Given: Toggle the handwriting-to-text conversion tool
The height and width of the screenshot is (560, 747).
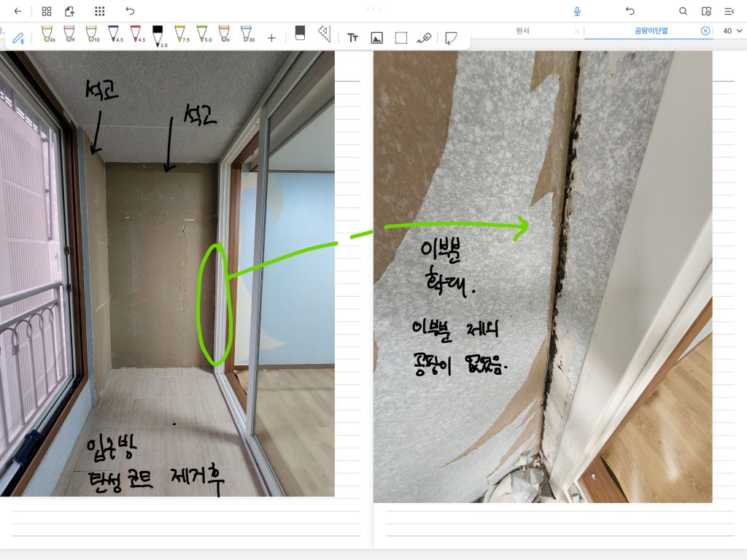Looking at the screenshot, I should (x=424, y=37).
